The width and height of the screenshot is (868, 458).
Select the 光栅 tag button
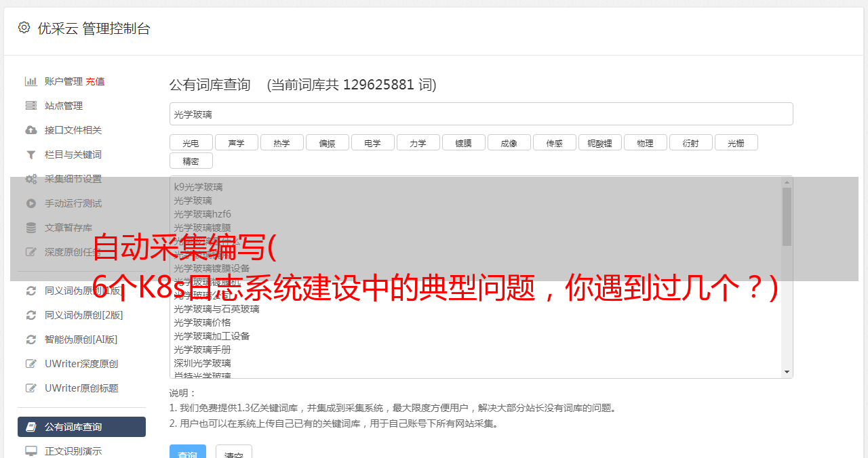pyautogui.click(x=736, y=143)
